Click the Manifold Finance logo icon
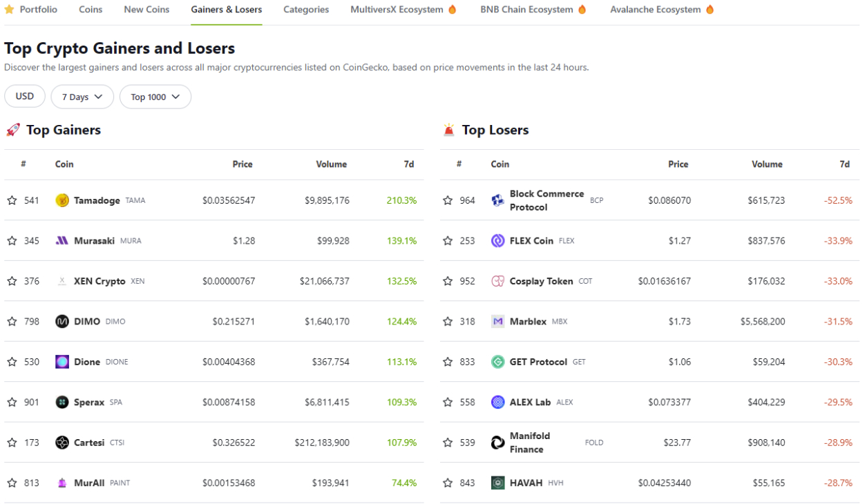This screenshot has width=865, height=504. coord(498,443)
